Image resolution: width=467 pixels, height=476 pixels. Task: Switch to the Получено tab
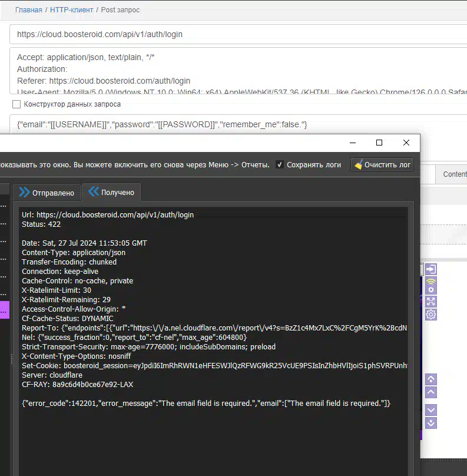click(111, 192)
